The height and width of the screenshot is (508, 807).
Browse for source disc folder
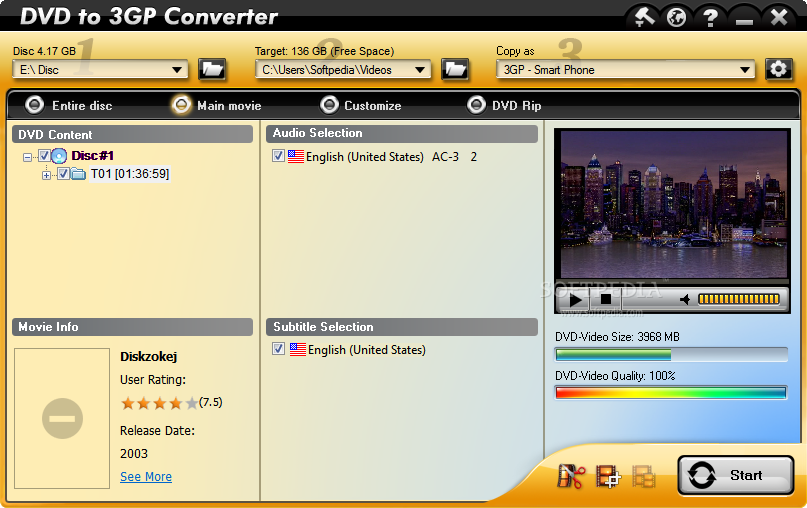(x=212, y=69)
